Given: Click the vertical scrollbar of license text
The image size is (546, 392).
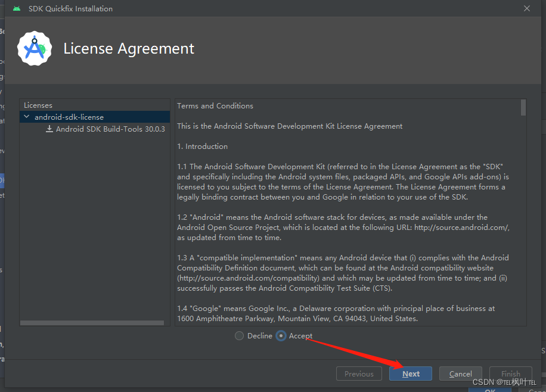Looking at the screenshot, I should click(523, 108).
